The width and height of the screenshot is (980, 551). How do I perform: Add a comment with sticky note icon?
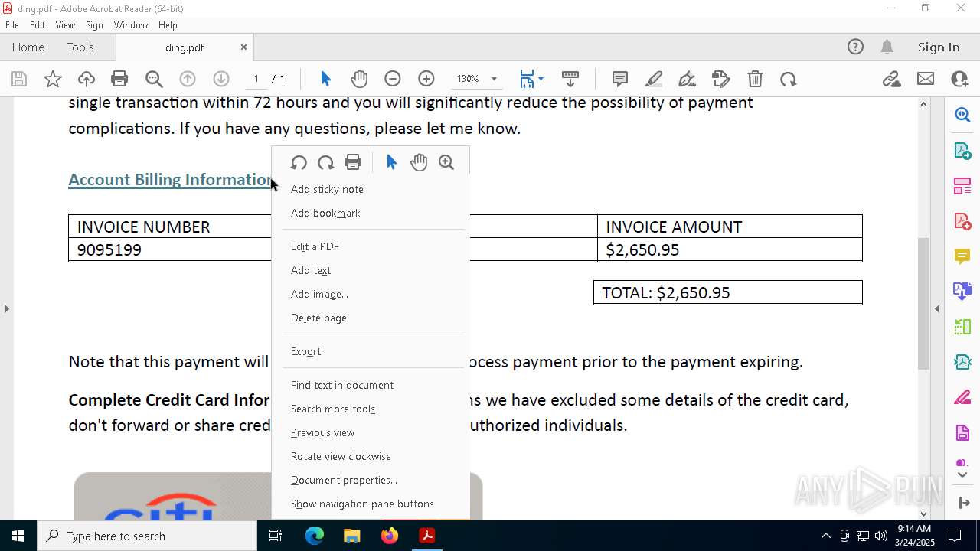coord(620,79)
